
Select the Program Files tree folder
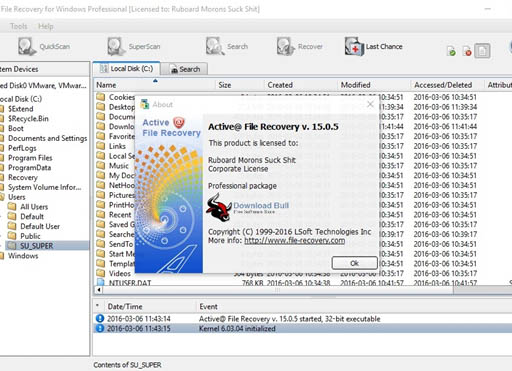tap(30, 158)
